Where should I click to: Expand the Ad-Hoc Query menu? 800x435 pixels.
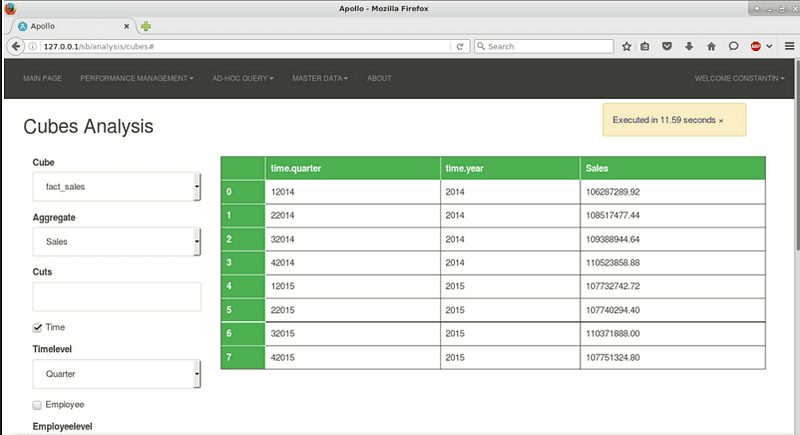tap(243, 78)
